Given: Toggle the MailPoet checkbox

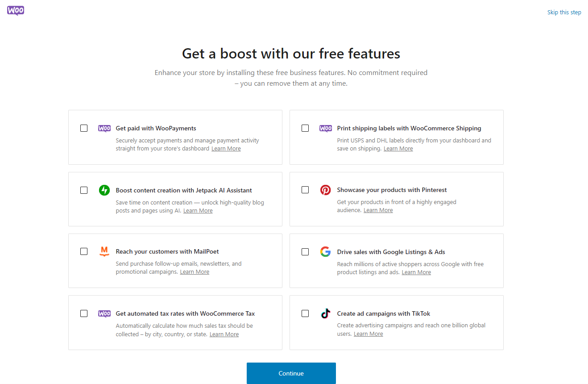Looking at the screenshot, I should [84, 251].
